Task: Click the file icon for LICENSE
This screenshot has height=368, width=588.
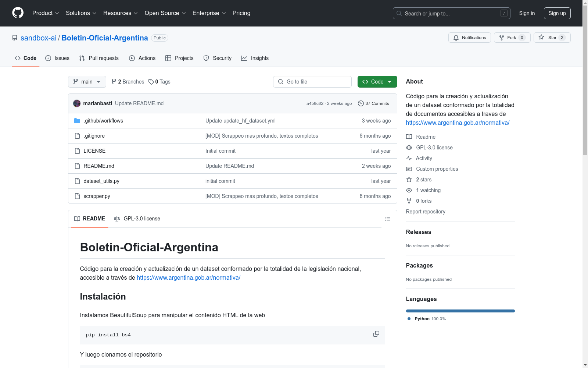Action: 77,151
